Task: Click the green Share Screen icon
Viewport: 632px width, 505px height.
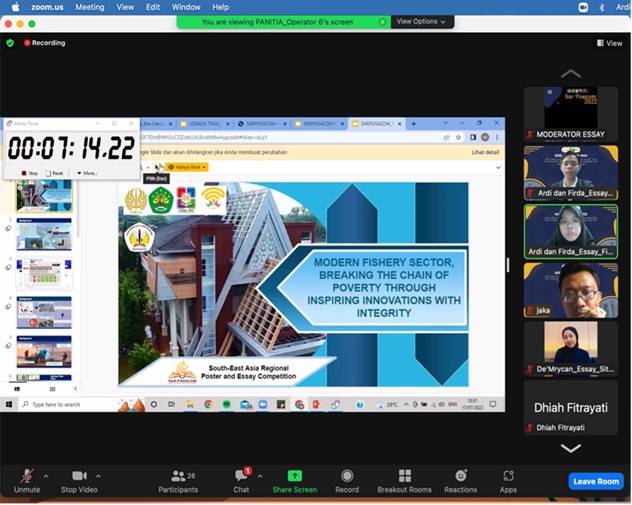Action: pyautogui.click(x=294, y=479)
